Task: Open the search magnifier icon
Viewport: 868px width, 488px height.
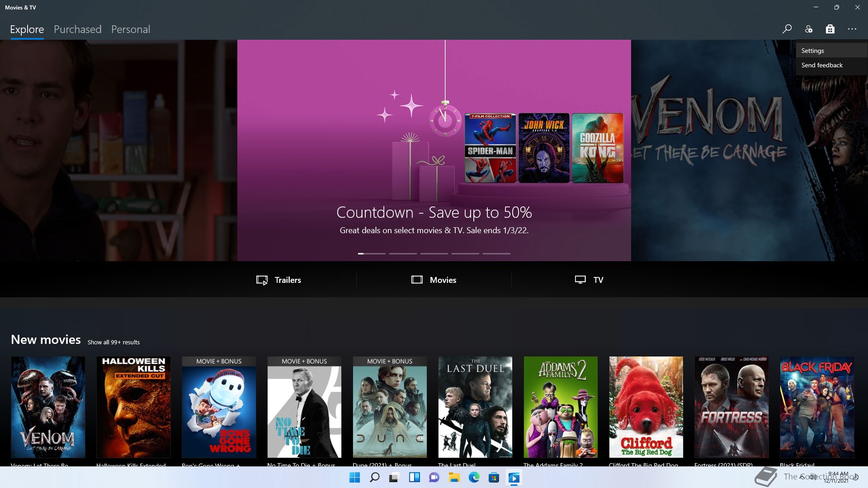Action: pos(787,29)
